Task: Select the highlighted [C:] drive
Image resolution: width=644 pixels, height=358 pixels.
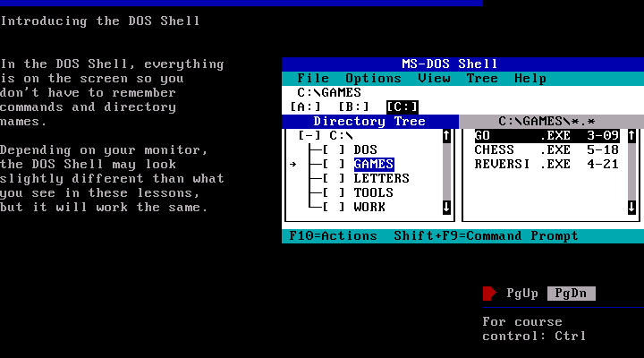Action: (x=402, y=107)
